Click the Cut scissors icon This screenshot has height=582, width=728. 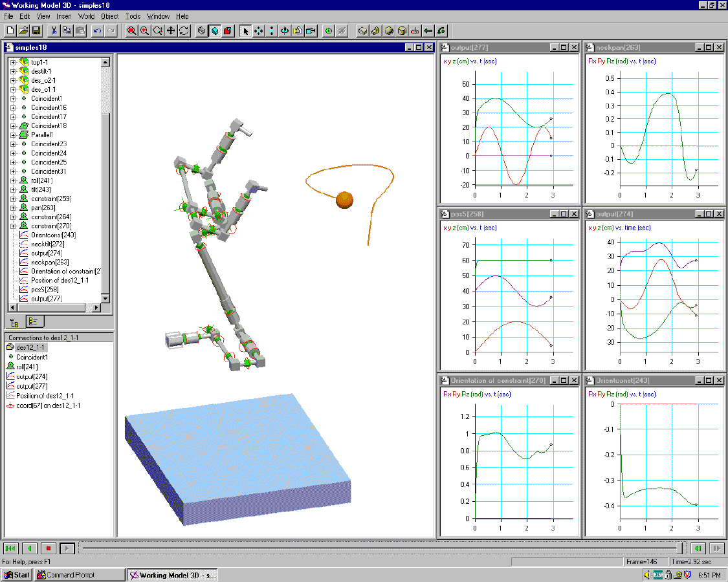coord(54,30)
